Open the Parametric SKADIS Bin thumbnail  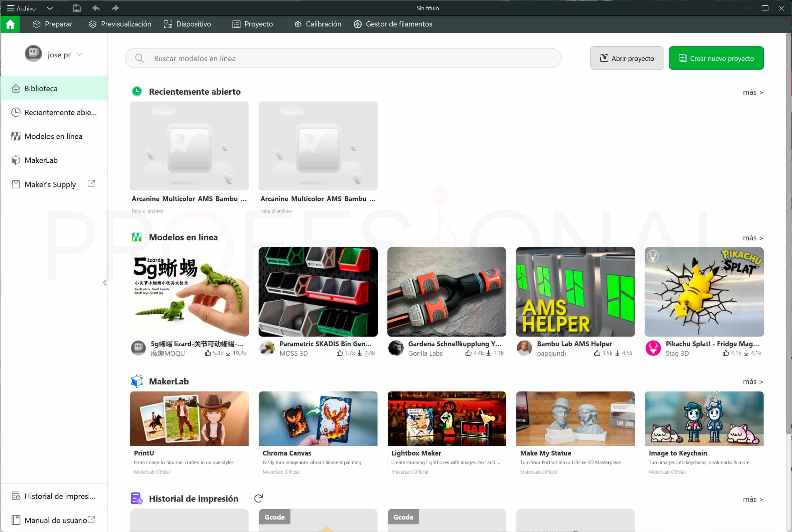(x=318, y=291)
